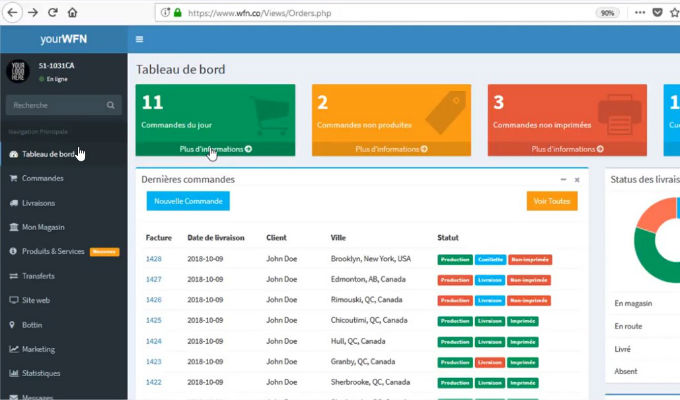Click Imprimée badge on order 1425
The width and height of the screenshot is (680, 400).
(523, 321)
